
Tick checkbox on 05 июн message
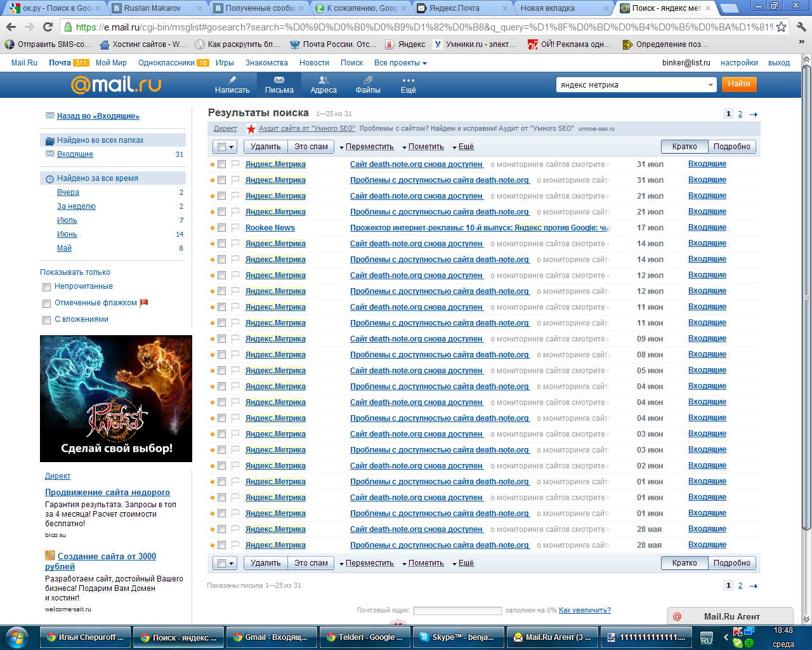click(x=221, y=371)
